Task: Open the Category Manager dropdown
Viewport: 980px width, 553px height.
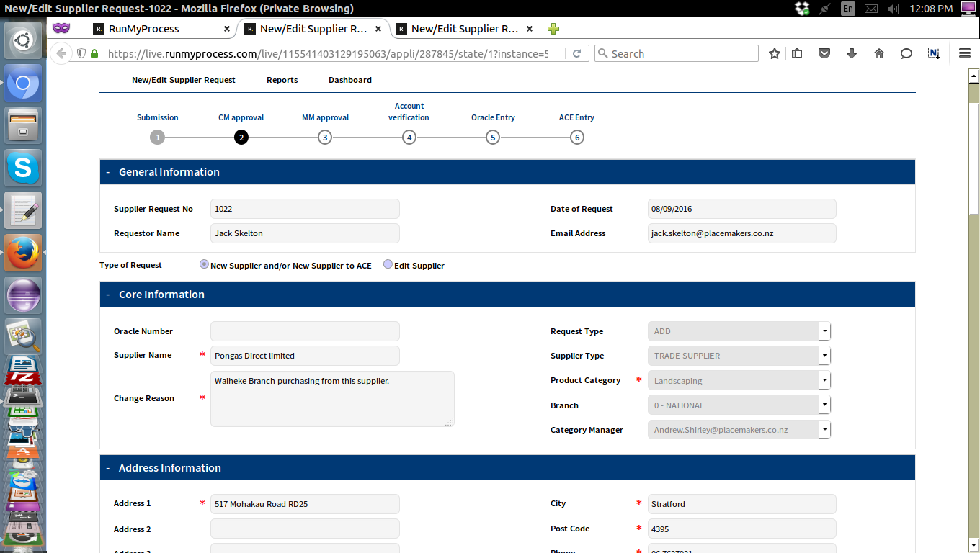Action: 824,430
